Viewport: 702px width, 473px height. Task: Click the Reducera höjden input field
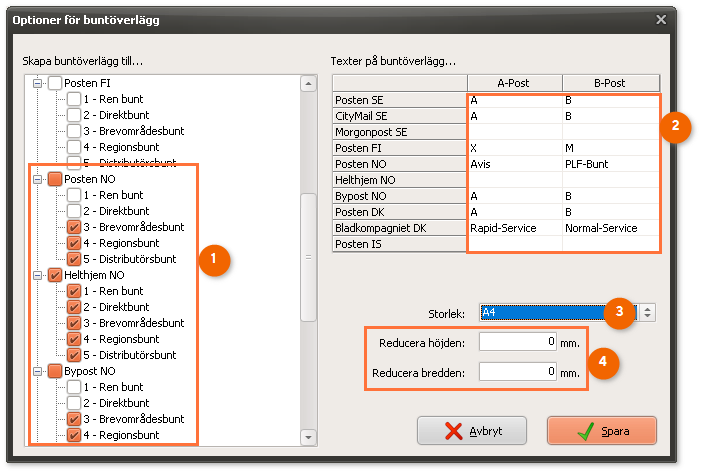(x=518, y=342)
